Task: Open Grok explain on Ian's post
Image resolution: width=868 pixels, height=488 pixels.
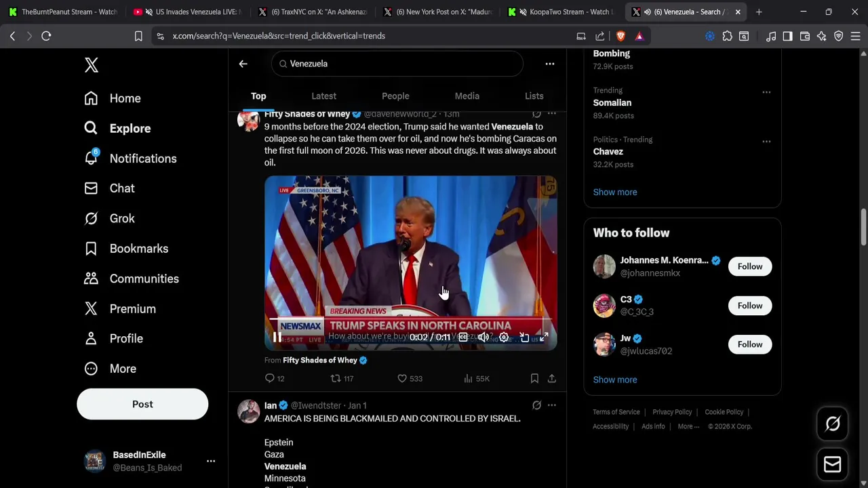Action: [x=536, y=405]
